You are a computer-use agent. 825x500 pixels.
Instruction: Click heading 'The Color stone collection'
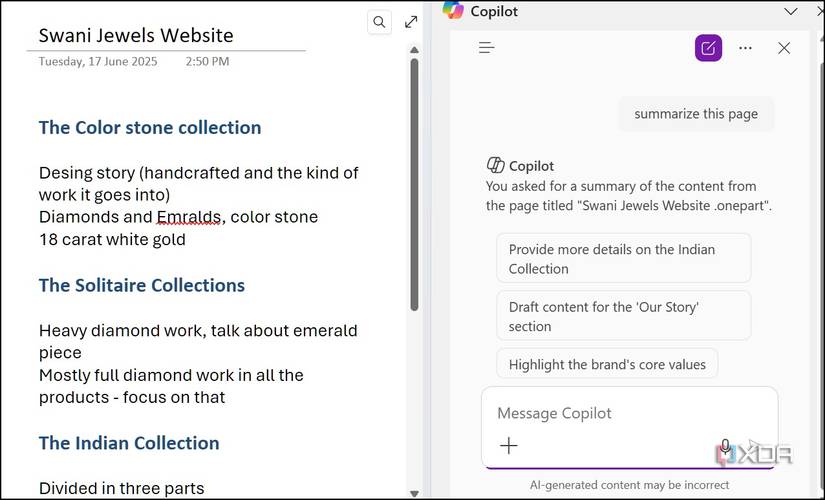tap(150, 127)
